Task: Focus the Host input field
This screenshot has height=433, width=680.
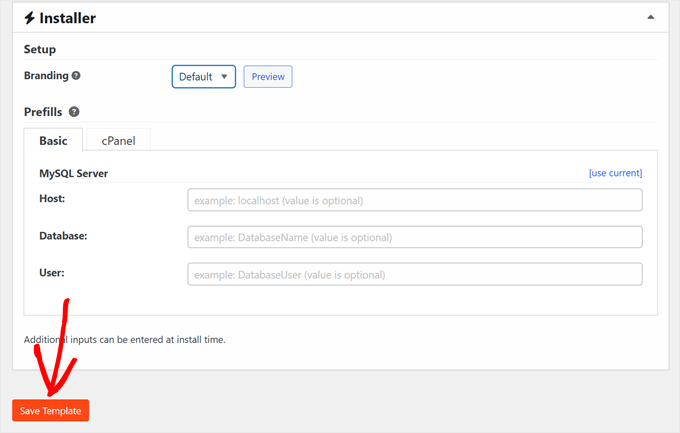Action: click(x=414, y=200)
